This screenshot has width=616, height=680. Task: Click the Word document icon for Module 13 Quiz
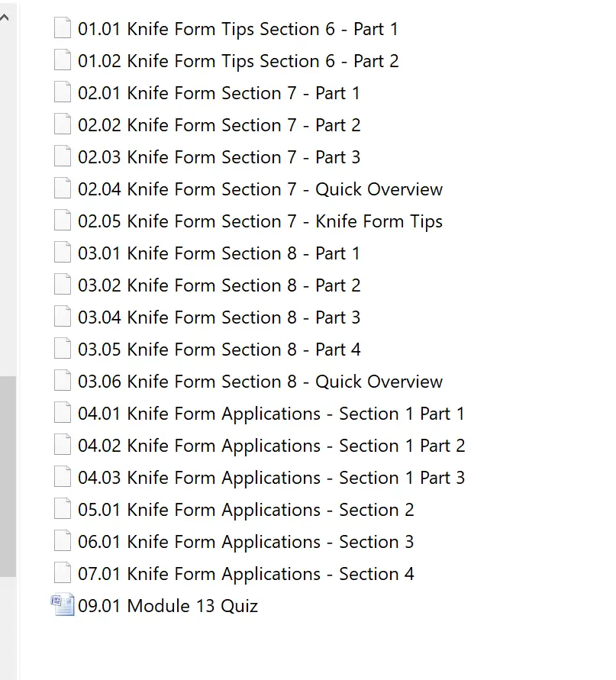coord(63,606)
